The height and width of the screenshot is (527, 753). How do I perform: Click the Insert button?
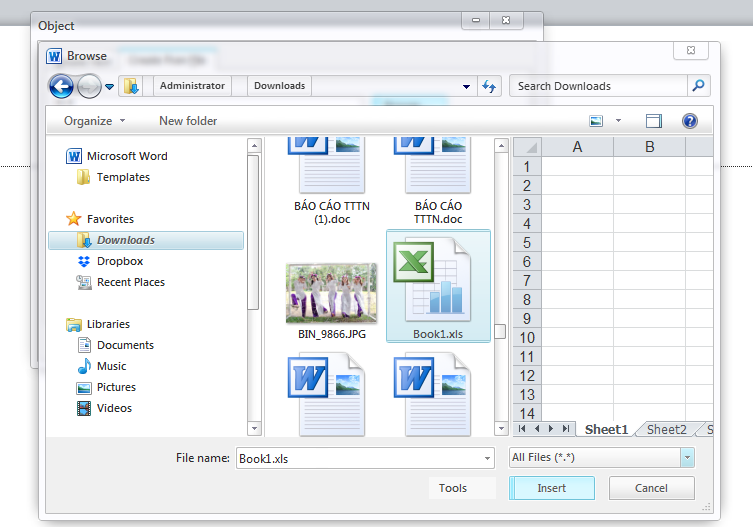coord(552,488)
